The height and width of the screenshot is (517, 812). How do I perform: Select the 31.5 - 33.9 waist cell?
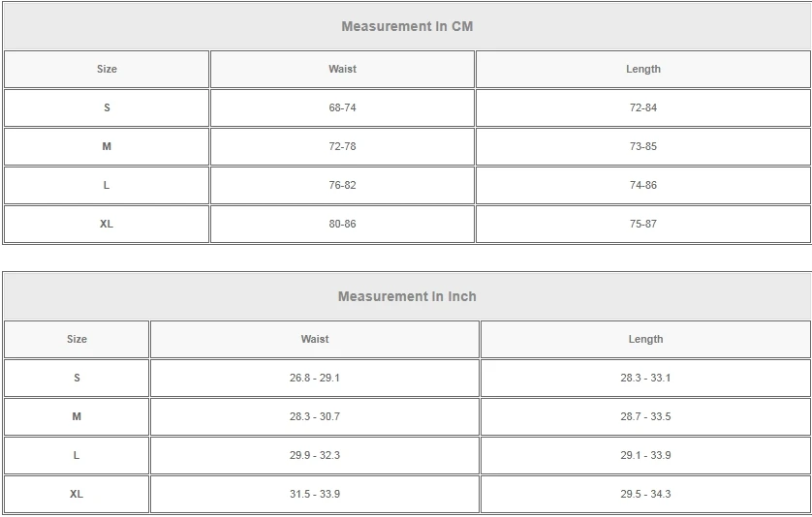click(x=315, y=494)
